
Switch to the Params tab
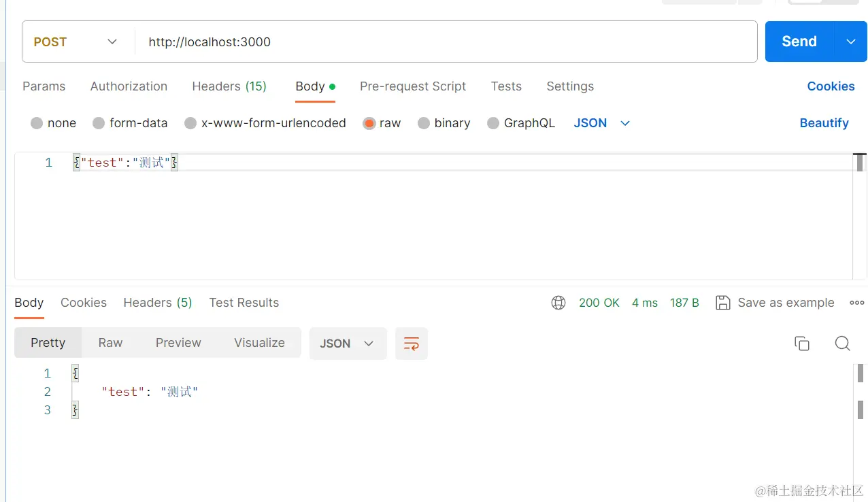(44, 86)
